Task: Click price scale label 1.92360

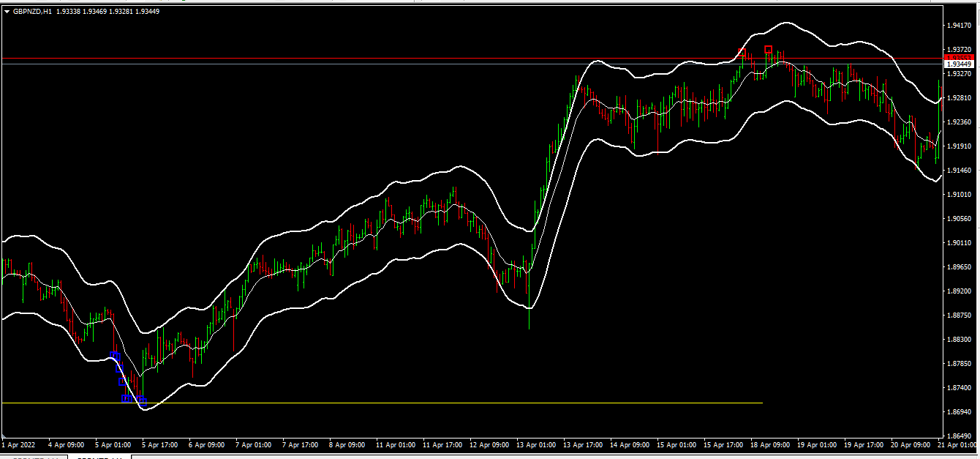Action: point(959,122)
